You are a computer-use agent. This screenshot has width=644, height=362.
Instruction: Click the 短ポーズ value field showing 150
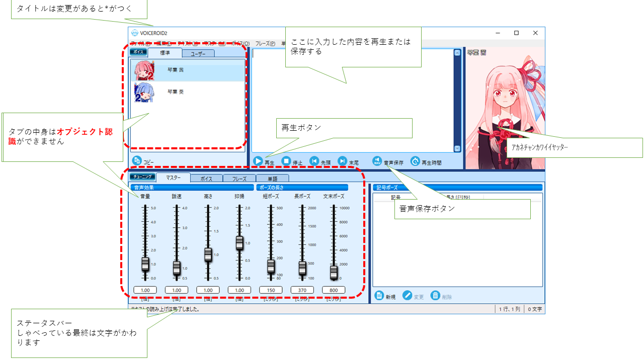pyautogui.click(x=270, y=290)
